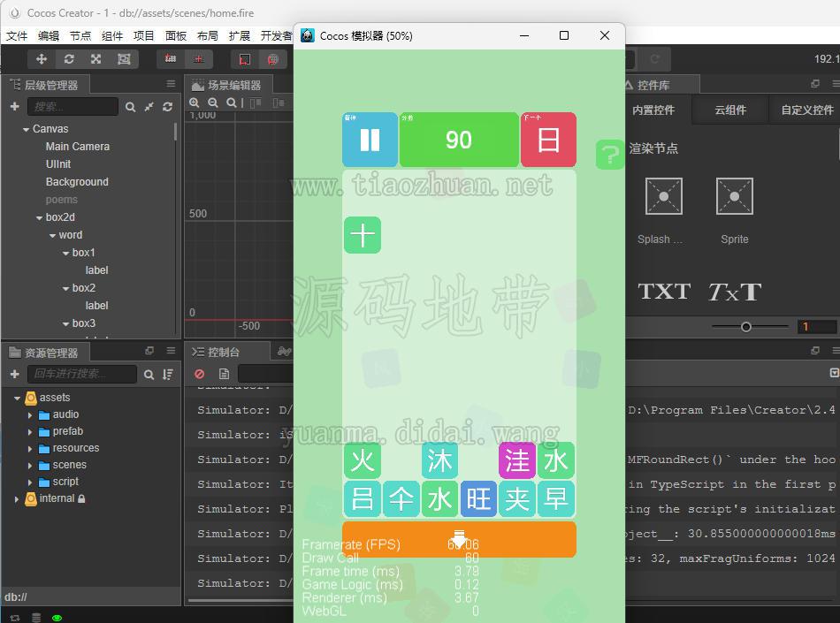840x623 pixels.
Task: Change assets sort order
Action: [168, 375]
